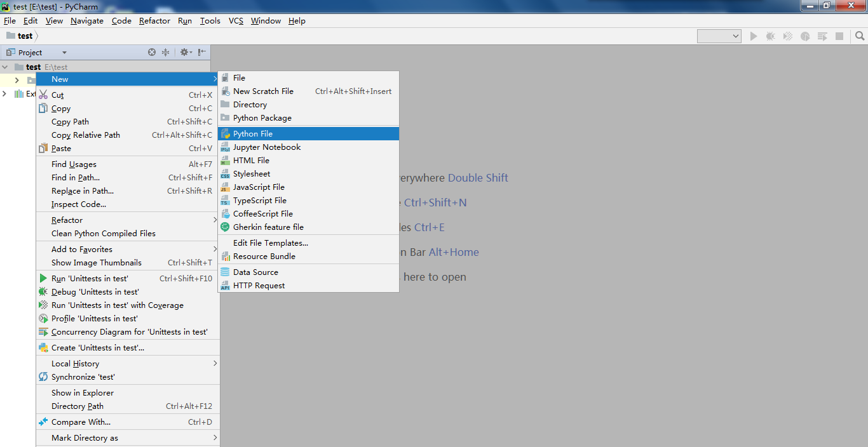The height and width of the screenshot is (447, 868).
Task: Click the Gherkin feature file green icon
Action: (x=225, y=227)
